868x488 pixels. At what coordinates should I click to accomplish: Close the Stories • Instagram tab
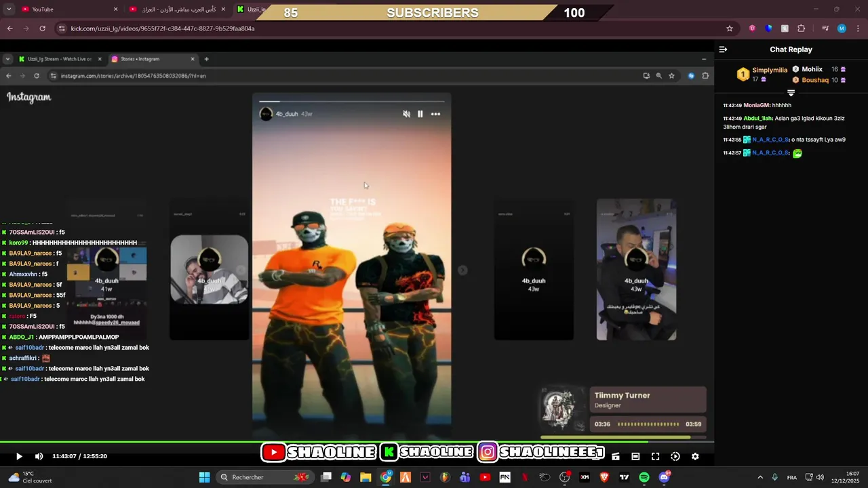pyautogui.click(x=193, y=59)
